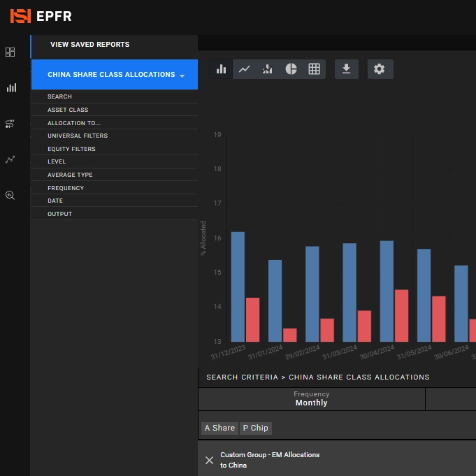This screenshot has height=476, width=476.
Task: Open the magnifier analytics sidebar icon
Action: (10, 196)
